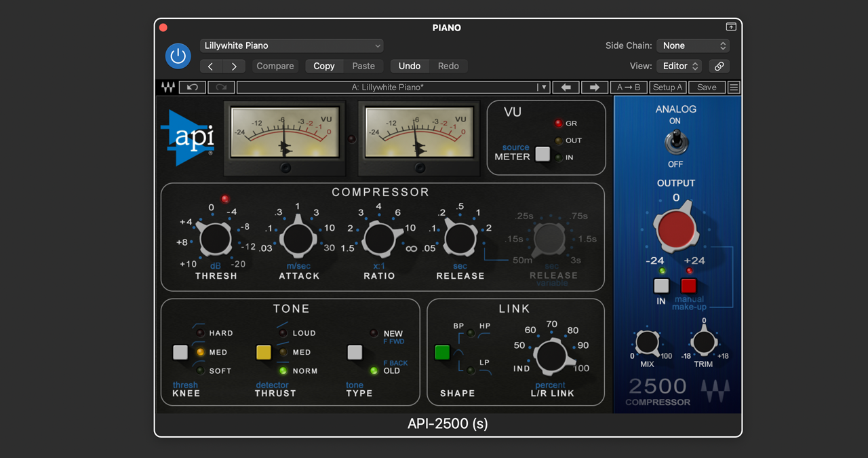Open the View Editor dropdown
Viewport: 868px width, 458px height.
pyautogui.click(x=680, y=66)
